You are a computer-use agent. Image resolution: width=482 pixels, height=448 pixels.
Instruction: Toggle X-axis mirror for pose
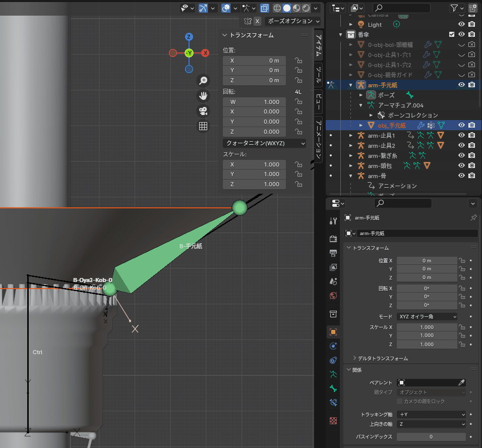click(x=257, y=21)
